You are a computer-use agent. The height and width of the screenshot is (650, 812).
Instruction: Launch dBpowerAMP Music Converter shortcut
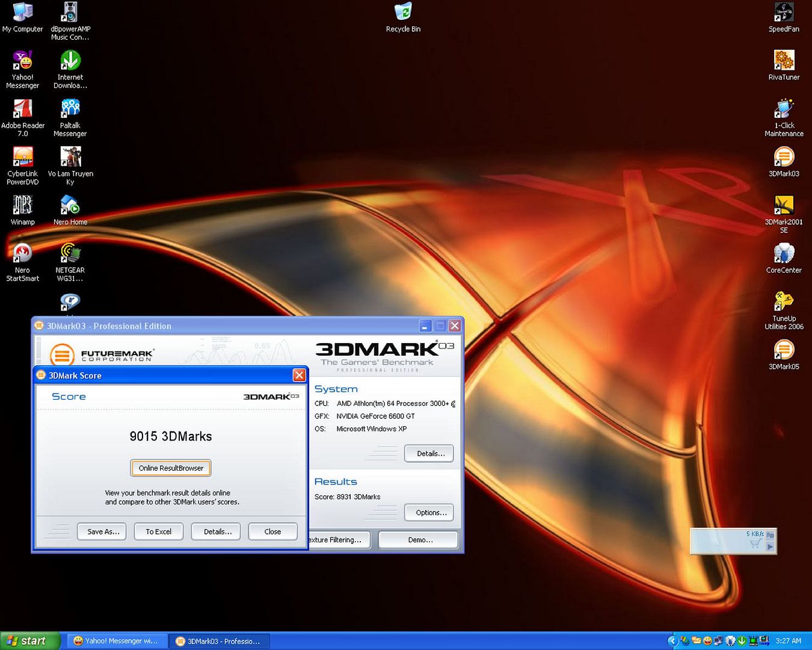70,21
